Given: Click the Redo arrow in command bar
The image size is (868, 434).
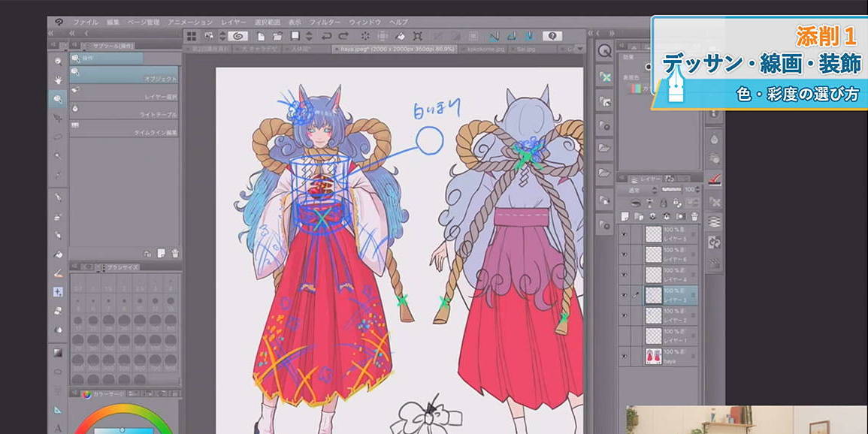Looking at the screenshot, I should [343, 37].
